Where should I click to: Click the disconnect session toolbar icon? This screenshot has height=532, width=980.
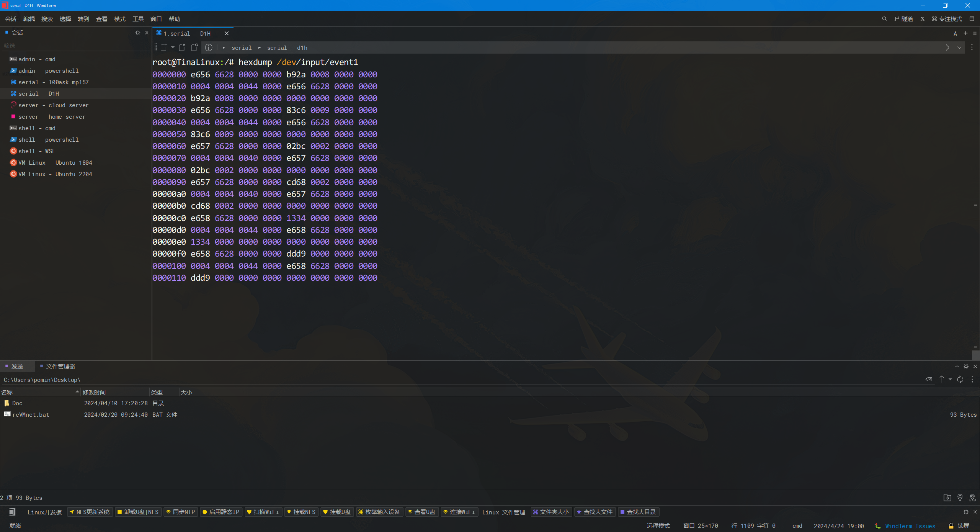[182, 47]
